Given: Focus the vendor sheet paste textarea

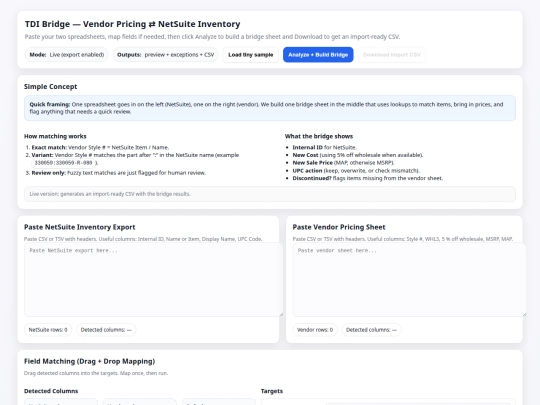Looking at the screenshot, I should 409,279.
